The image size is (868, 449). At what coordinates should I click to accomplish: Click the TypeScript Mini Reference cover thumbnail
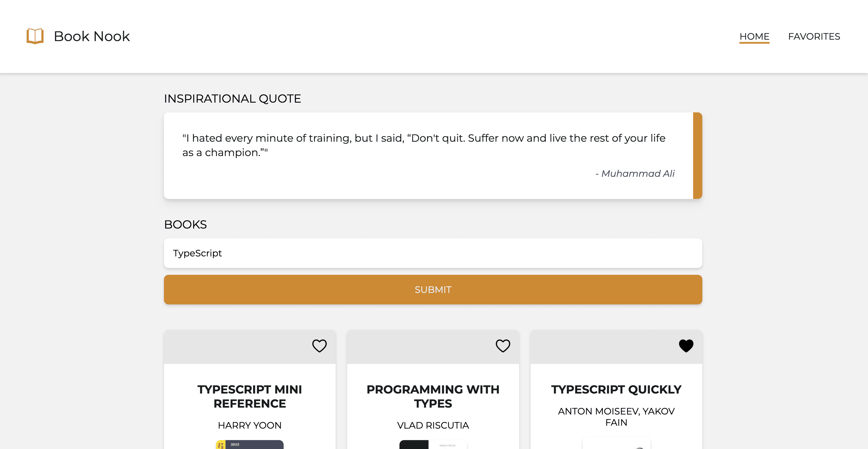click(249, 445)
